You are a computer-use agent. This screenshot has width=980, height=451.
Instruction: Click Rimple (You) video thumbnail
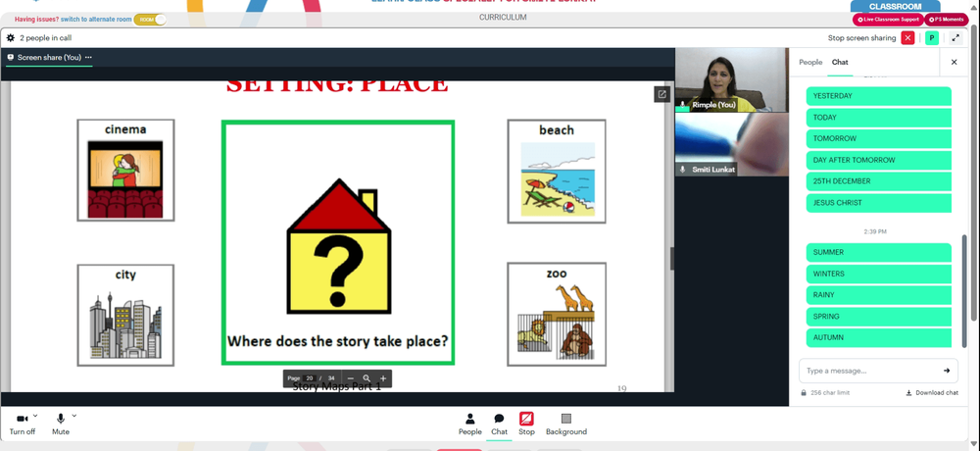[731, 79]
